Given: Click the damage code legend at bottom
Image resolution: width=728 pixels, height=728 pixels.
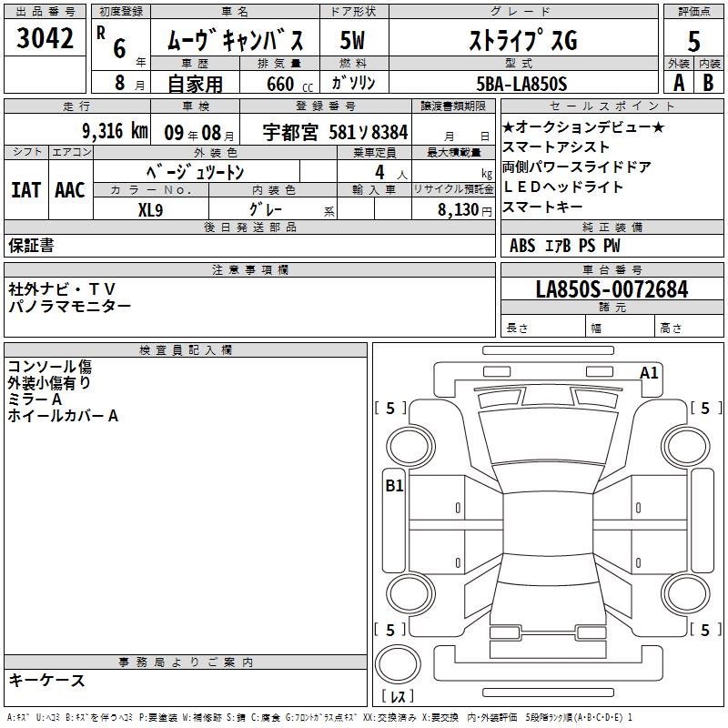Looking at the screenshot, I should pyautogui.click(x=319, y=717).
